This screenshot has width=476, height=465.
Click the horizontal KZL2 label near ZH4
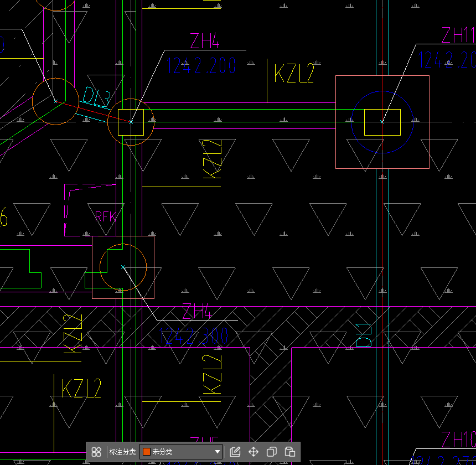(294, 73)
